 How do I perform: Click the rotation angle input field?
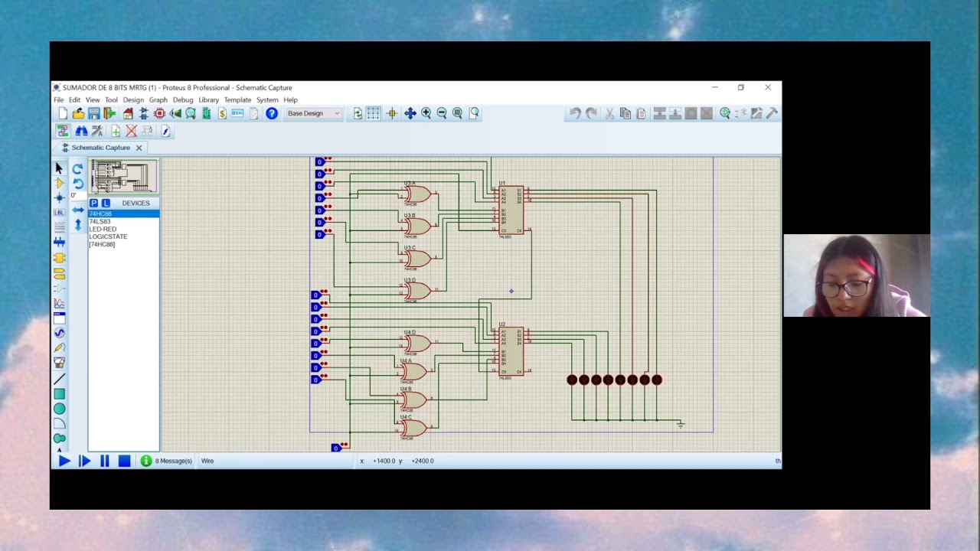(77, 195)
